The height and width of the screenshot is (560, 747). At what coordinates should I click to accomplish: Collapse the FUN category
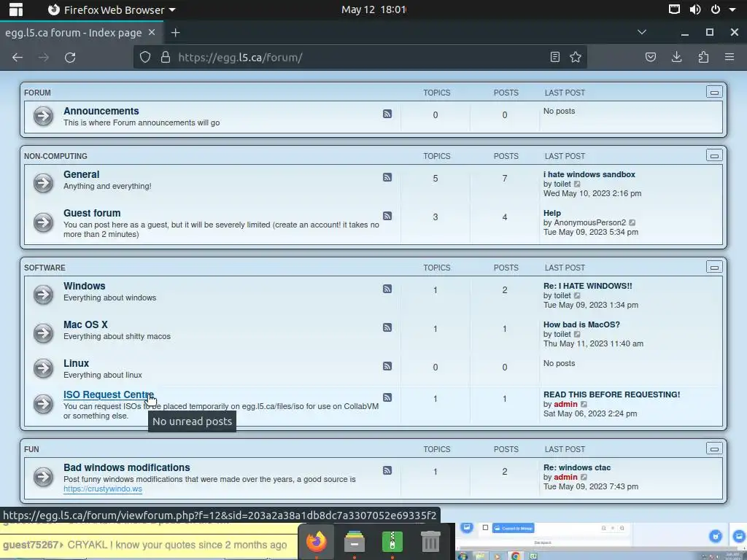714,448
